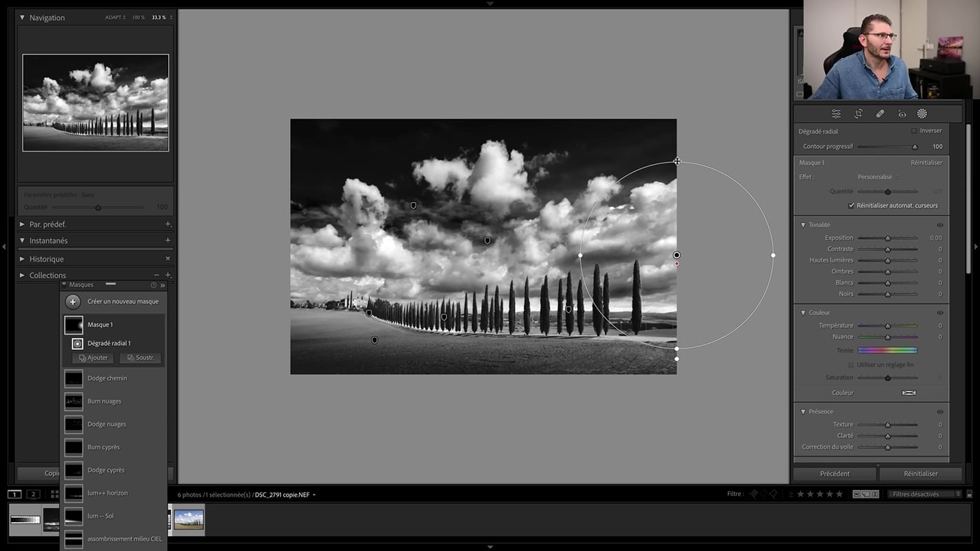Image resolution: width=980 pixels, height=551 pixels.
Task: Collapse the Navigation panel triangle
Action: coord(22,17)
